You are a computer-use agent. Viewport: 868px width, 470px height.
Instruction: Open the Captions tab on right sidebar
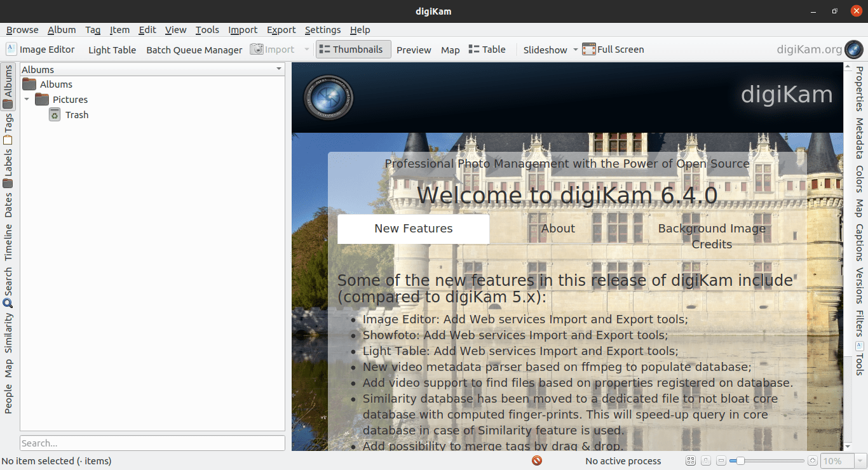[859, 243]
